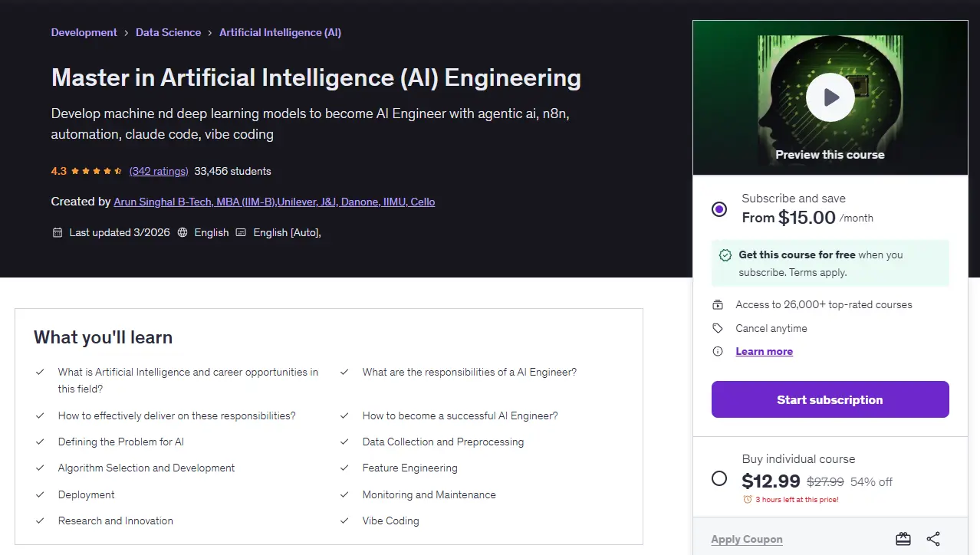Viewport: 980px width, 555px height.
Task: Select the Buy individual course radio option
Action: pos(719,478)
